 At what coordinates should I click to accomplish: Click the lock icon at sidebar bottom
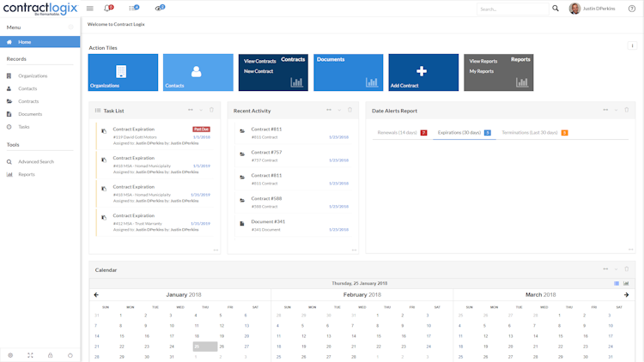click(50, 355)
